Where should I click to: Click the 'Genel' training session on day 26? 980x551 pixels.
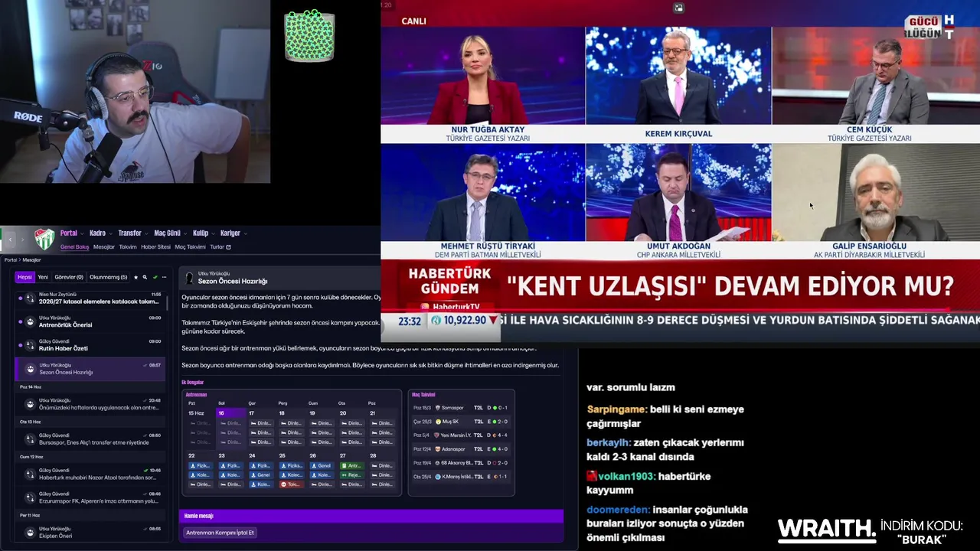point(321,465)
